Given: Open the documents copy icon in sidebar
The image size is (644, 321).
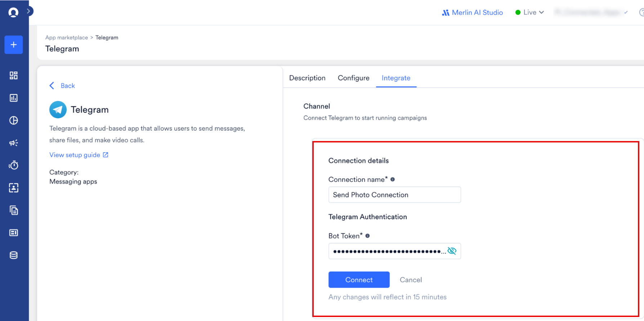Looking at the screenshot, I should click(x=14, y=210).
